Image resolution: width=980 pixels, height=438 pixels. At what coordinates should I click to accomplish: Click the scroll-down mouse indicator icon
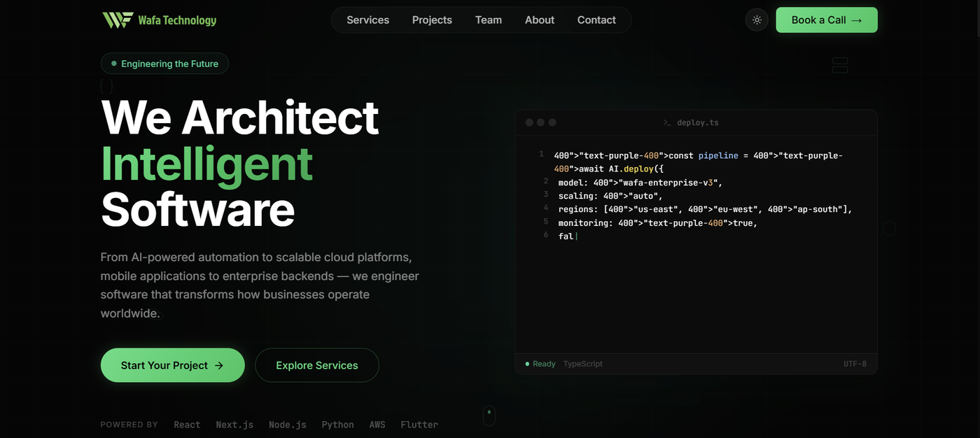[489, 416]
